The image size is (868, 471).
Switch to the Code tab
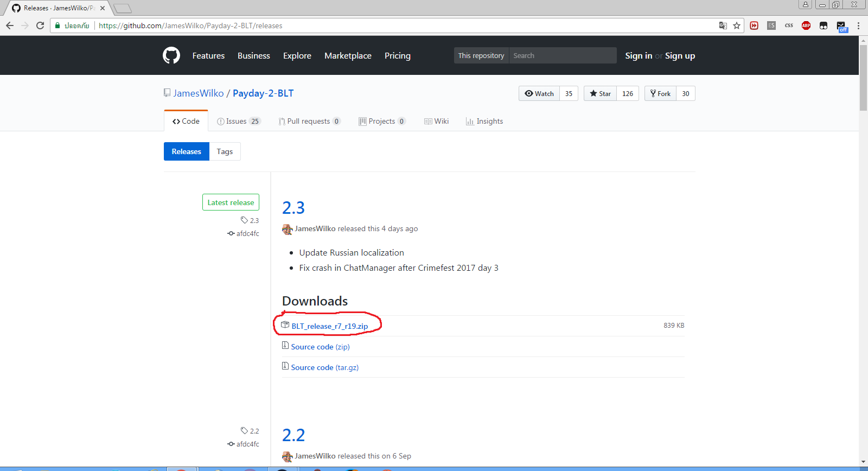tap(186, 121)
